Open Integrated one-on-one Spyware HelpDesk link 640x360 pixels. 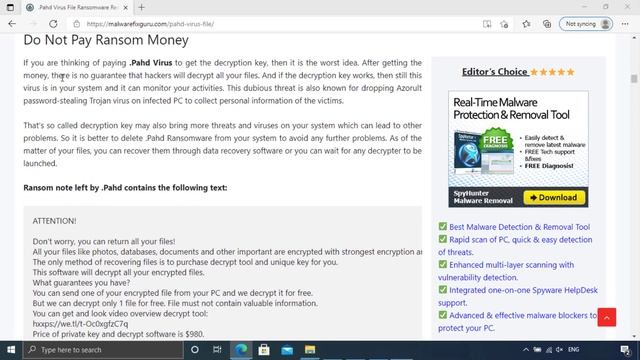coord(518,296)
